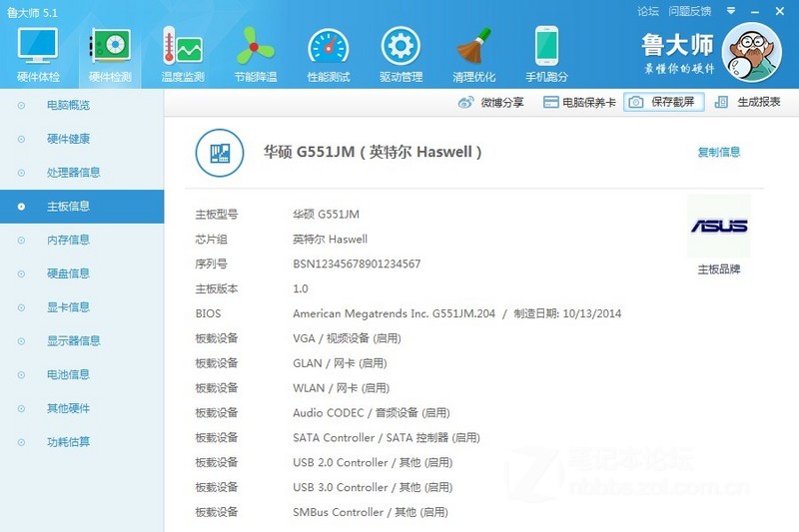Screen dimensions: 799x532
Task: Click the Audio CODEC / 音频设备 row
Action: [x=371, y=413]
